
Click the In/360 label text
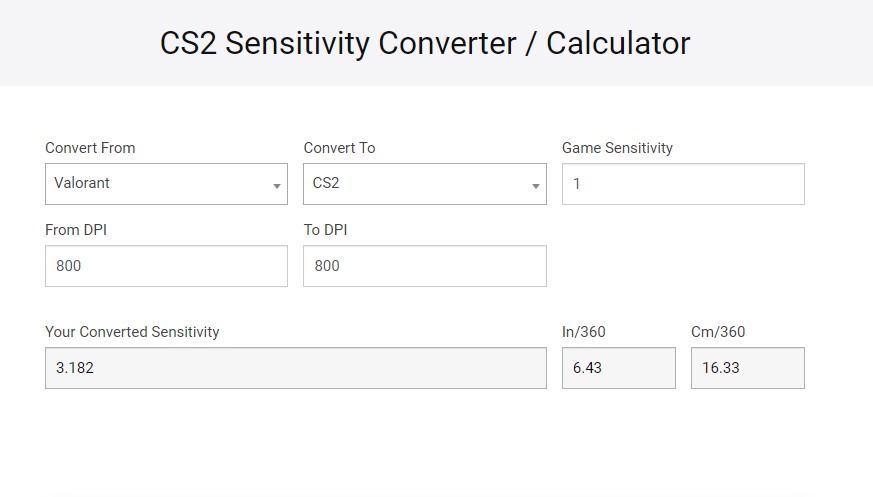583,332
